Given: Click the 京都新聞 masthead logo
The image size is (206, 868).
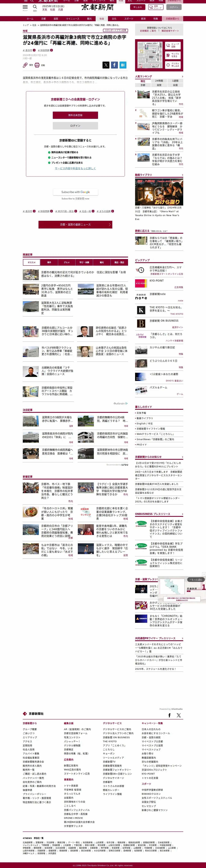Looking at the screenshot, I should tap(97, 7).
